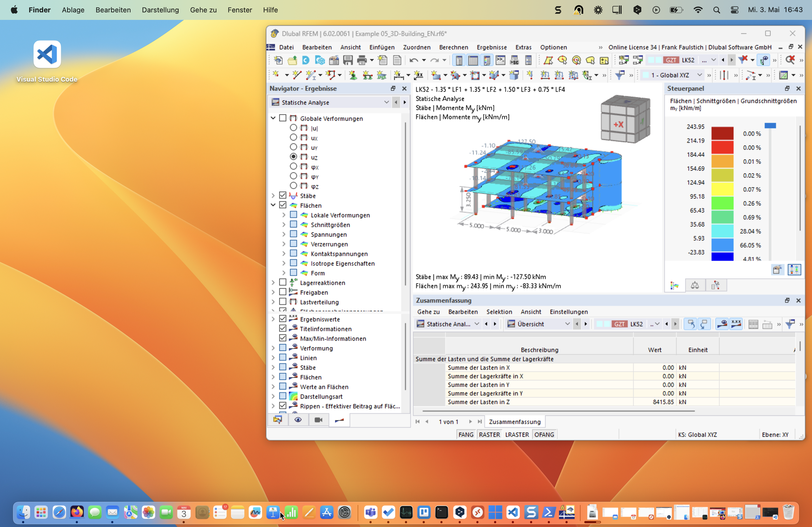Go to the last result page arrow
Image resolution: width=812 pixels, height=527 pixels.
coord(480,421)
